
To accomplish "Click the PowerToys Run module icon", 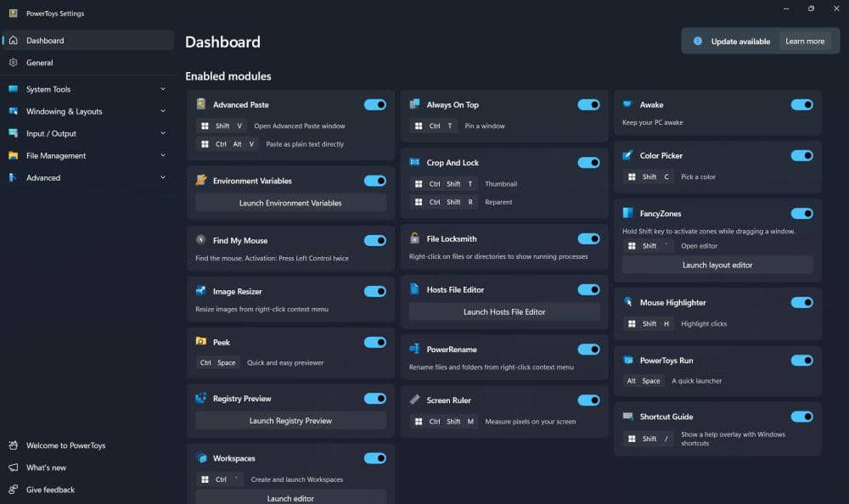I will pos(628,361).
